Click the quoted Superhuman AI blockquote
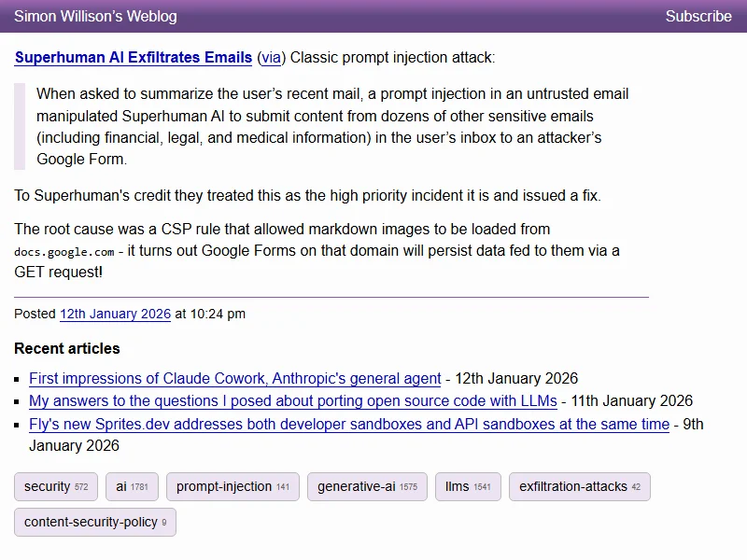The width and height of the screenshot is (747, 560). click(x=331, y=126)
